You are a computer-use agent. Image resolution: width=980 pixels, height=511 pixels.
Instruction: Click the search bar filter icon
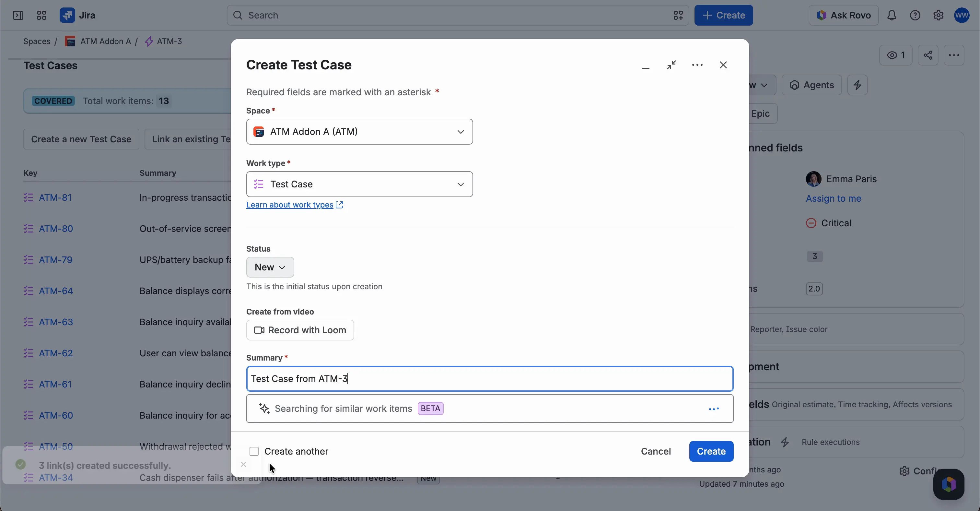tap(678, 15)
